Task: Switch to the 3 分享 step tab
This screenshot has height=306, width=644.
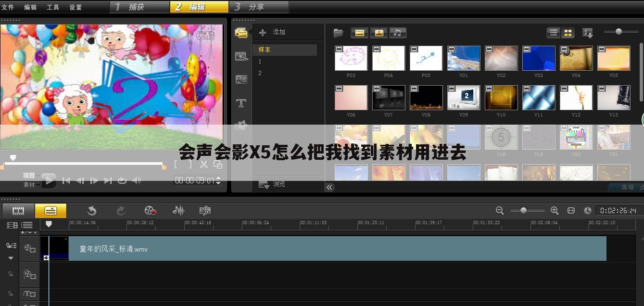Action: (259, 7)
